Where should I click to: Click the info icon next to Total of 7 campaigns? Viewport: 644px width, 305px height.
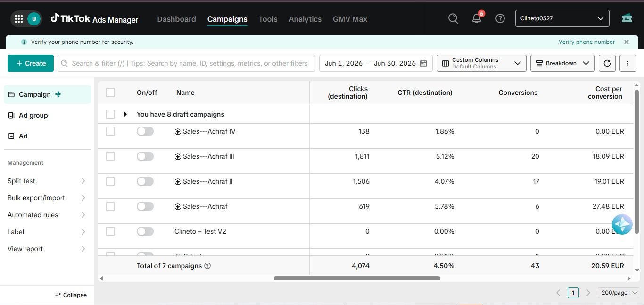[x=207, y=266]
